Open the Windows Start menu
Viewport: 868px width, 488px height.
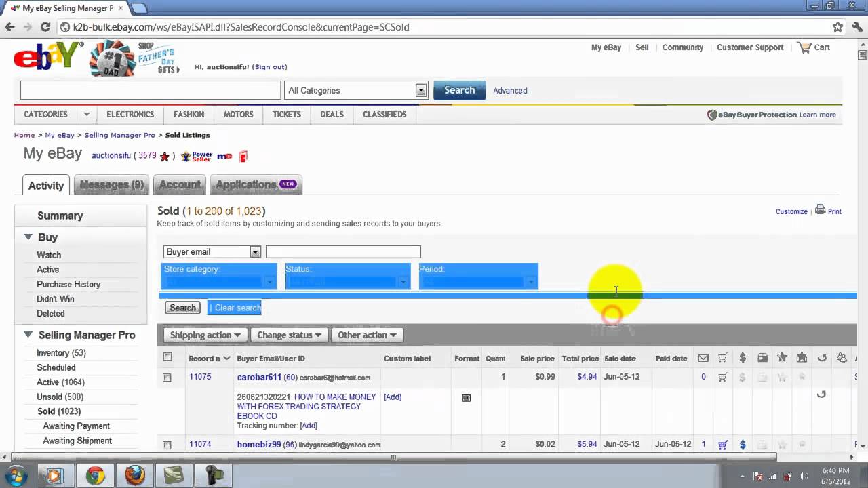click(x=16, y=476)
